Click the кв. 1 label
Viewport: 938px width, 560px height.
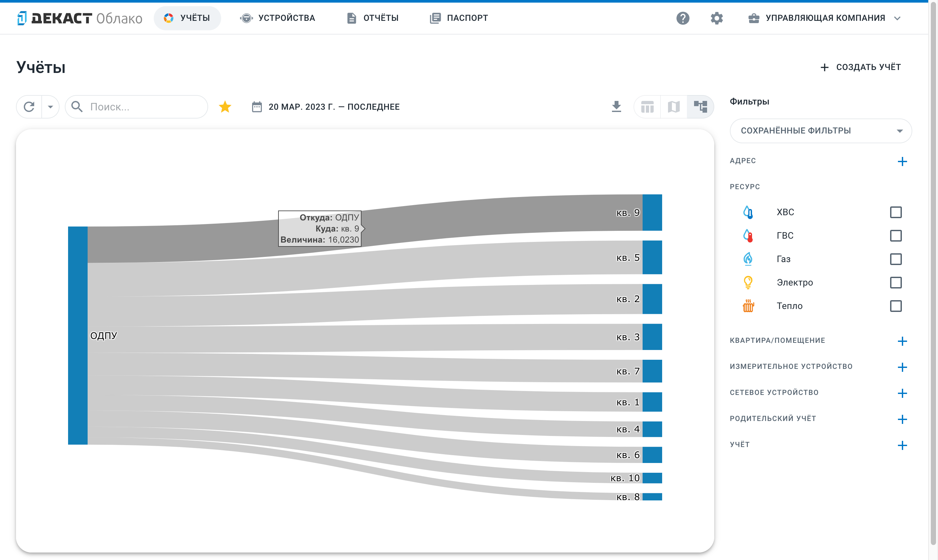pos(628,402)
